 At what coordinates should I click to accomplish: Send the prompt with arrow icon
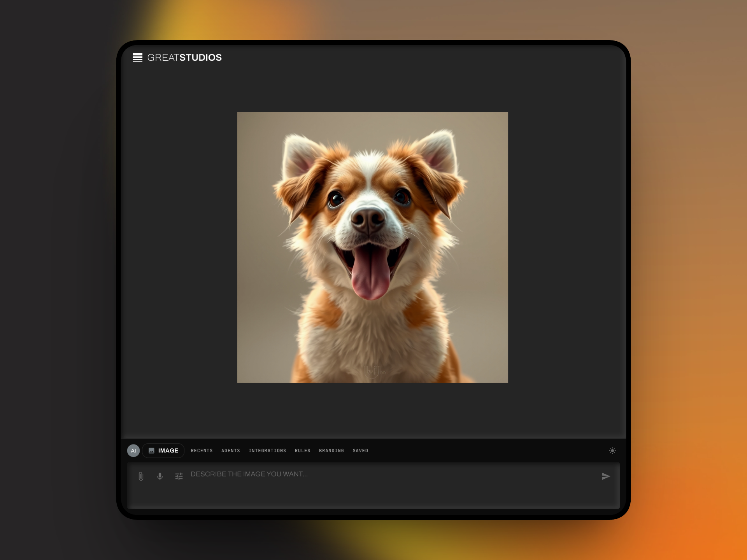[606, 476]
